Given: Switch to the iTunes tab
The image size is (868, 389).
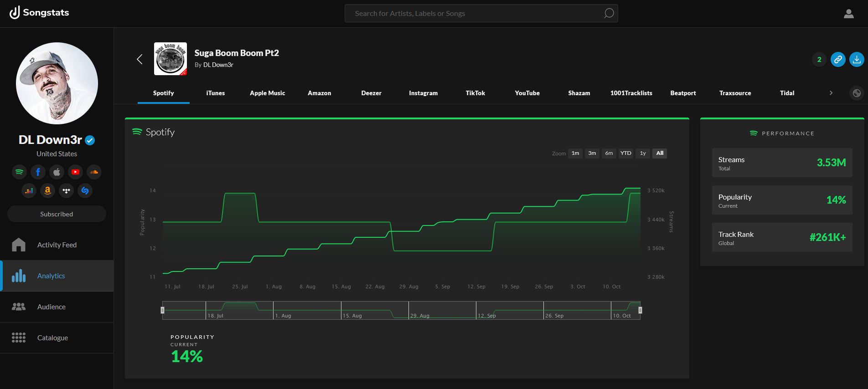Looking at the screenshot, I should [x=216, y=93].
